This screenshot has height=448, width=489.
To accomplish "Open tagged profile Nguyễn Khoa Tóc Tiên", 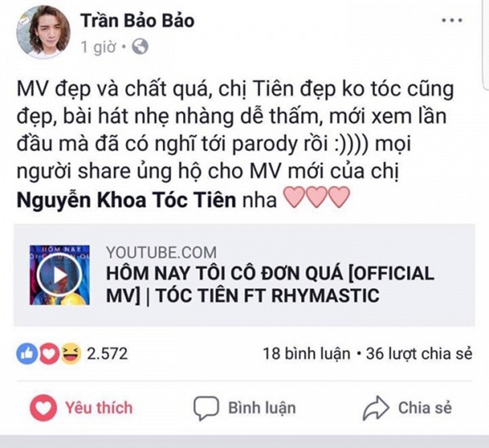I will 126,199.
